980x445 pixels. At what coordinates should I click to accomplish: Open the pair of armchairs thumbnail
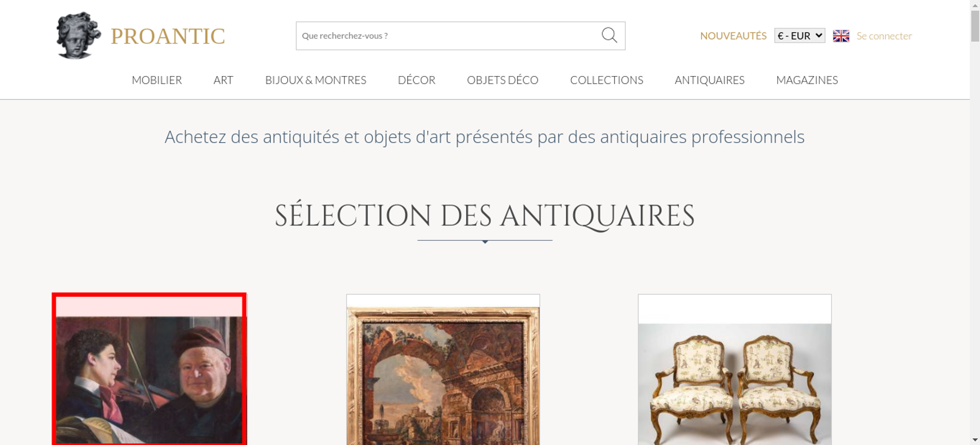click(x=735, y=370)
